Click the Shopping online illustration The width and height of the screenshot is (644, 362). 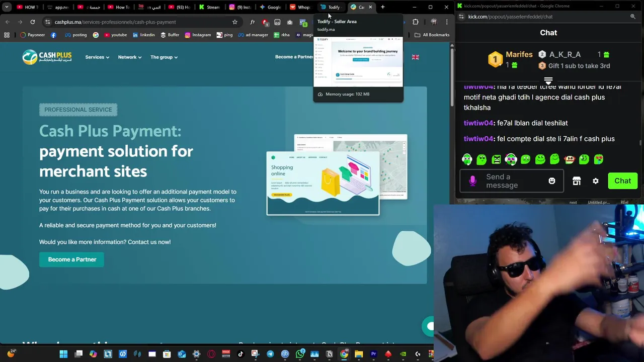pos(323,183)
